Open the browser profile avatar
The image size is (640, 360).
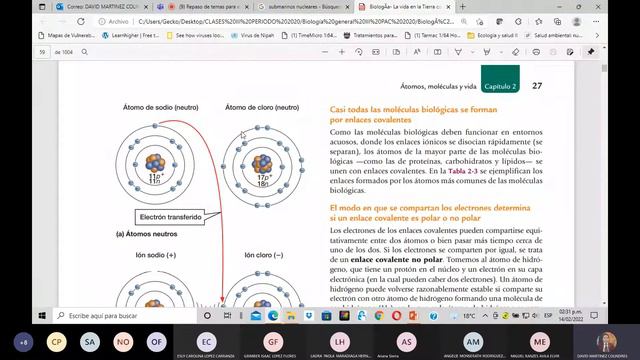click(576, 21)
